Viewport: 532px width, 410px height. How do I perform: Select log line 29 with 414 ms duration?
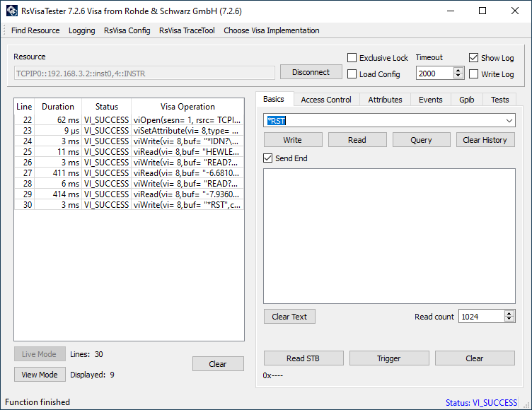(x=129, y=194)
